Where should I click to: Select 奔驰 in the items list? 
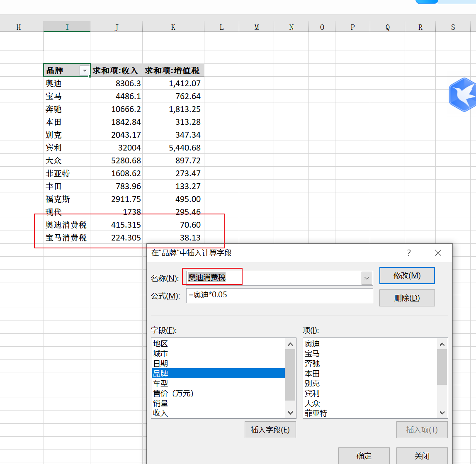click(x=370, y=364)
